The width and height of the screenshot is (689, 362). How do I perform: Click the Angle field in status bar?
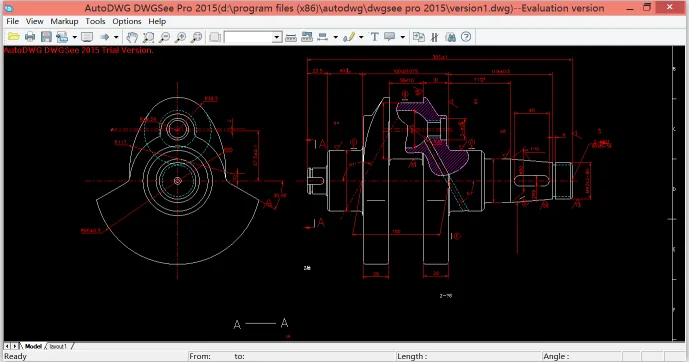click(581, 356)
